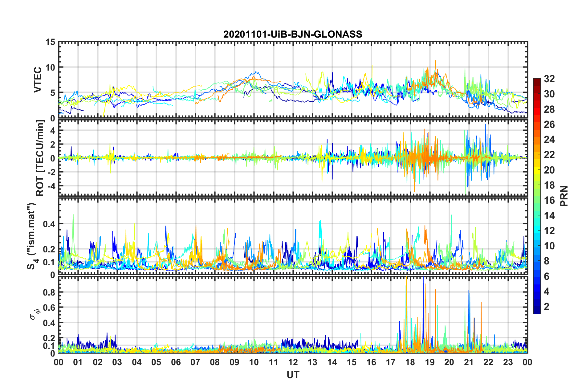Select colorbar tick label 24
The image size is (586, 392).
coord(549,140)
